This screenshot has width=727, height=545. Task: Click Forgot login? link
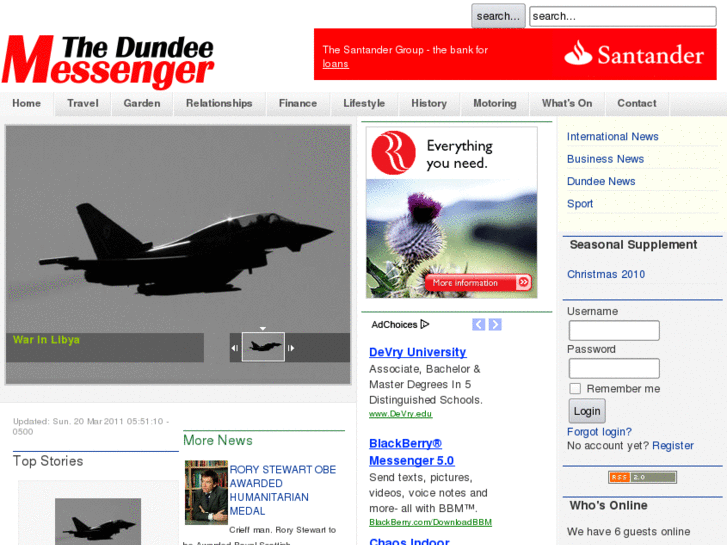tap(599, 432)
